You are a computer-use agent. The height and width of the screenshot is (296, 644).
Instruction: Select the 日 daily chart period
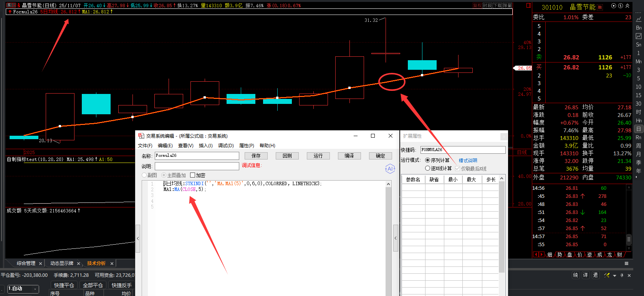(639, 129)
